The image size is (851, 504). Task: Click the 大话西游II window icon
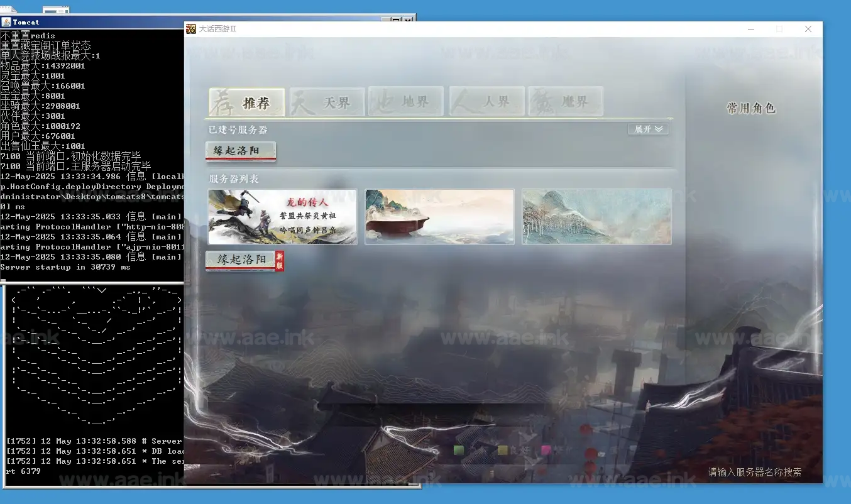191,29
